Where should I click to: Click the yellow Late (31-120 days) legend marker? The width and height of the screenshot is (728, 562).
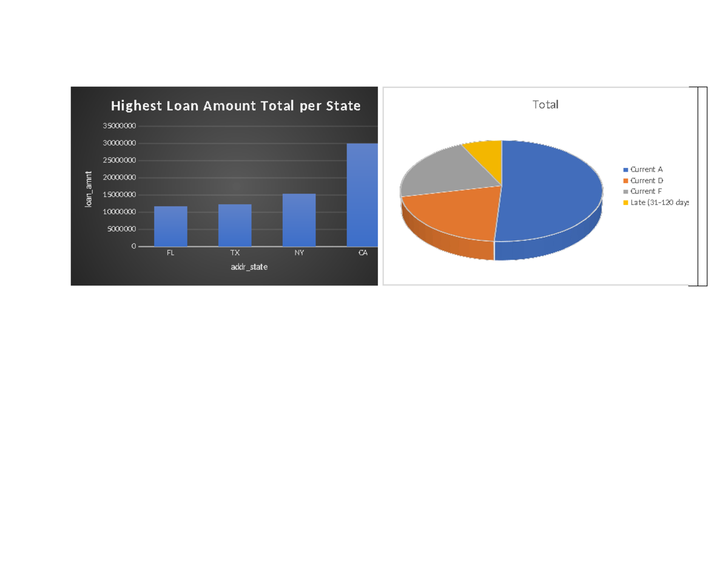[625, 201]
